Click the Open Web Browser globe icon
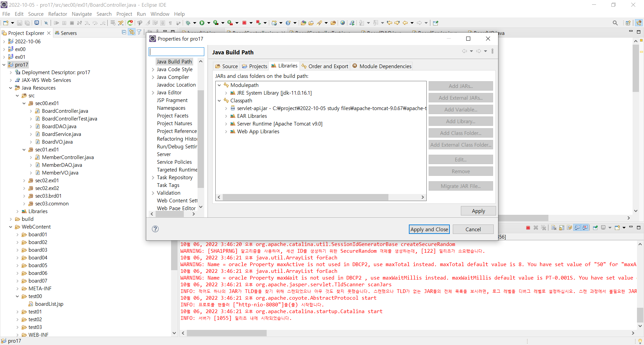 click(342, 23)
